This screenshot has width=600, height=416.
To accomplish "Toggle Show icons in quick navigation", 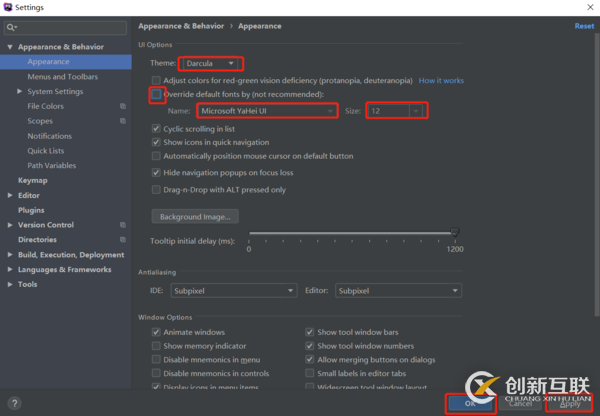I will pos(156,142).
